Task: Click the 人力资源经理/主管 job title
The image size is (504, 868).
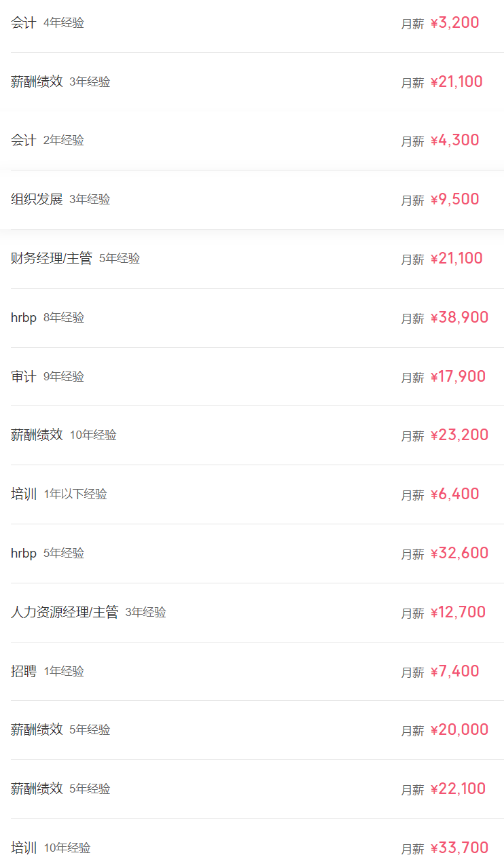Action: tap(65, 612)
